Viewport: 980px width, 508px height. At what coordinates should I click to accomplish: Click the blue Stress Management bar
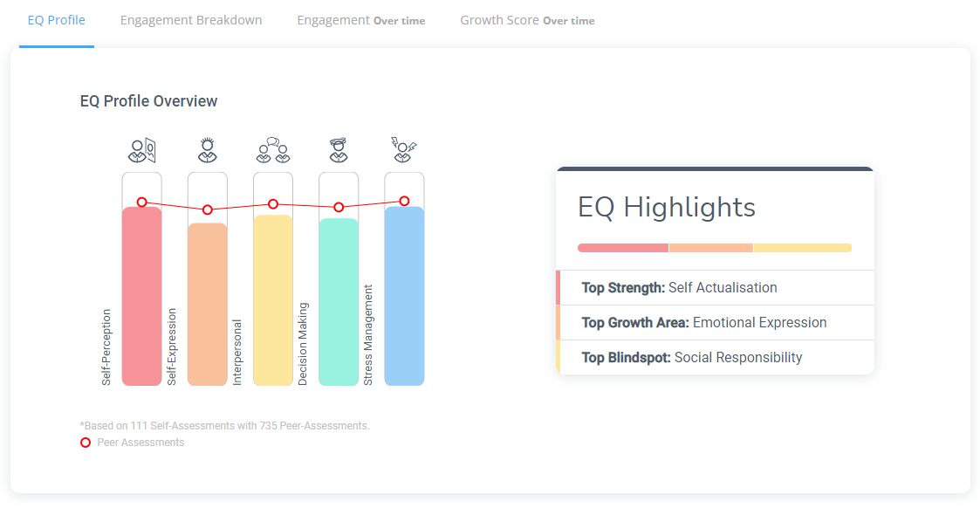(x=404, y=296)
